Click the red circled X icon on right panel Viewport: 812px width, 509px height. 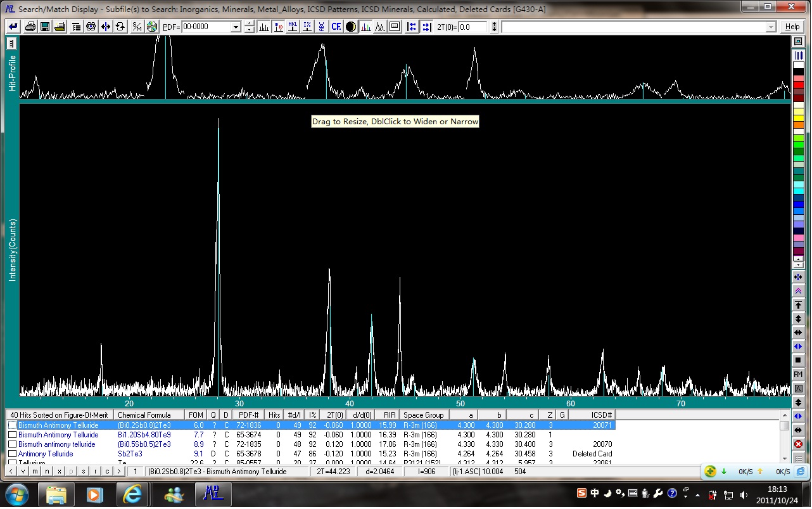tap(798, 444)
